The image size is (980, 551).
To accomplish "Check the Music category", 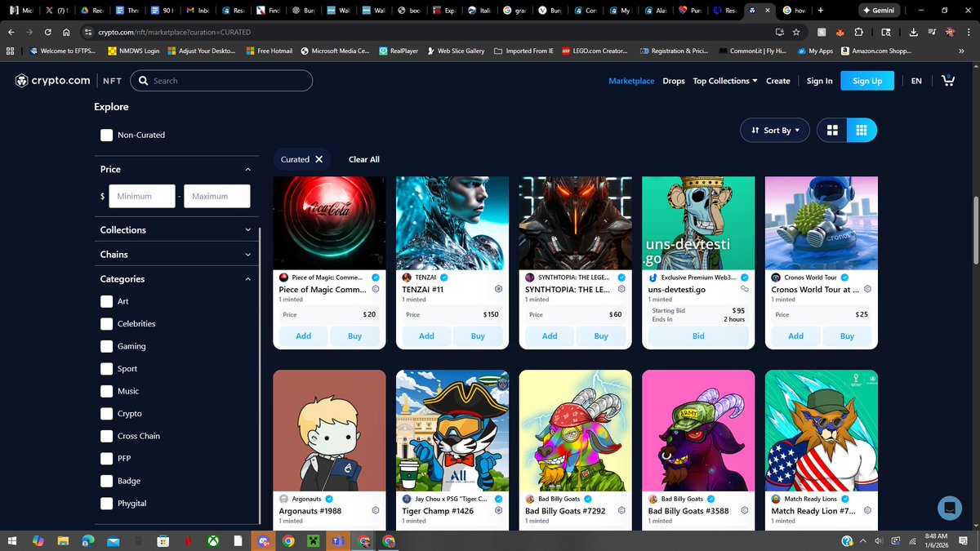I will tap(107, 391).
